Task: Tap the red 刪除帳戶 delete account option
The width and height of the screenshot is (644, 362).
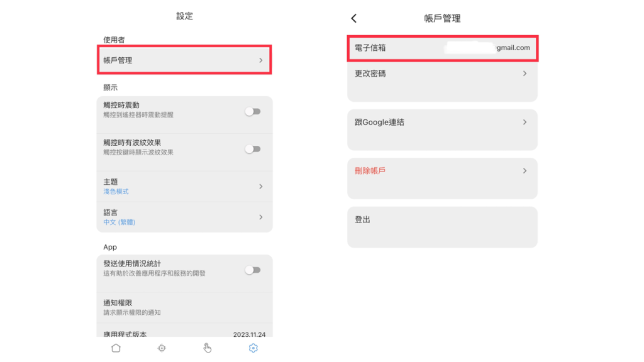Action: point(442,178)
